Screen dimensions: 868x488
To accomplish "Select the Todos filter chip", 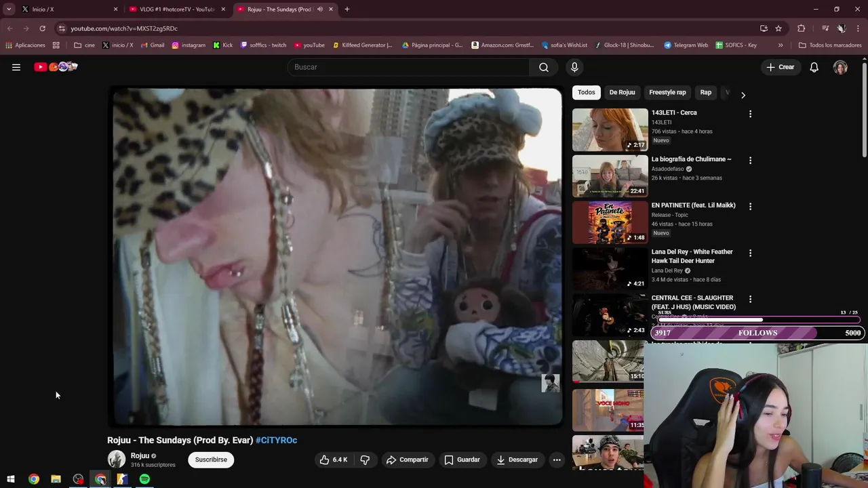I will (x=587, y=92).
